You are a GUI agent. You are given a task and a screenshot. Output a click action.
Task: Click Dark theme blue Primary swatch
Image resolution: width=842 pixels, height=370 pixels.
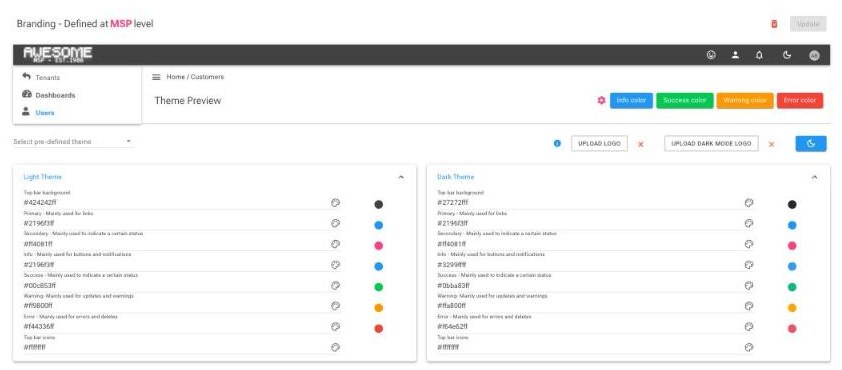click(x=792, y=225)
